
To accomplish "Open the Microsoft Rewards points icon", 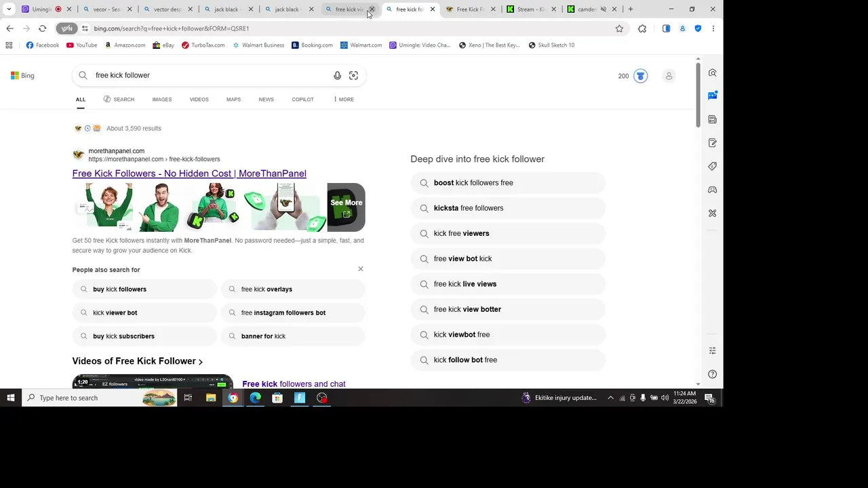I will point(641,76).
